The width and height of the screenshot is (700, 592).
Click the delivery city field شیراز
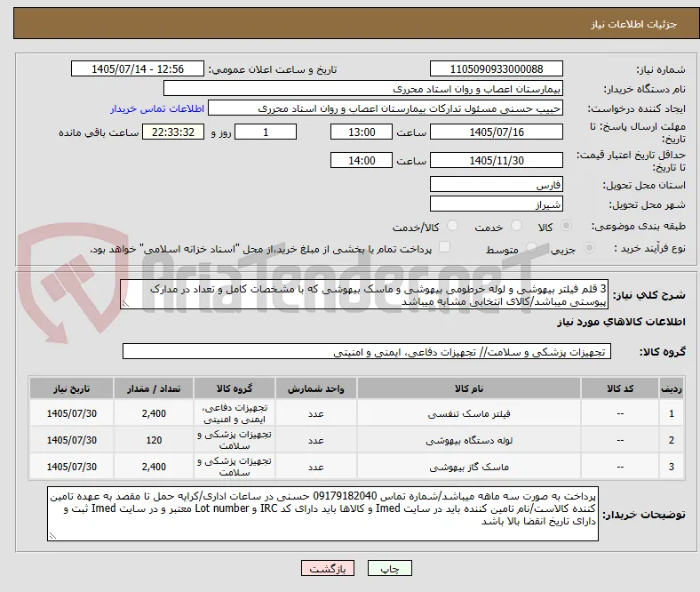click(497, 204)
